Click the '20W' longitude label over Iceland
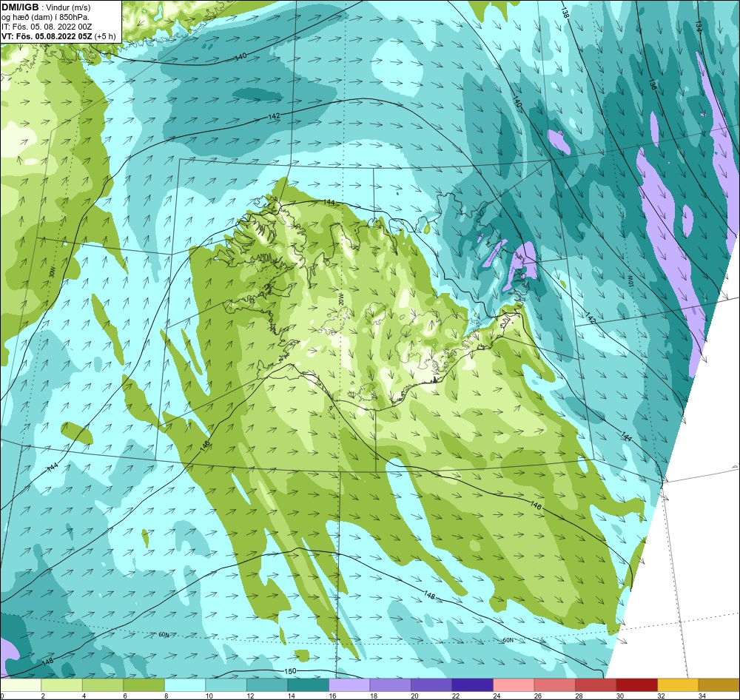 pos(341,299)
